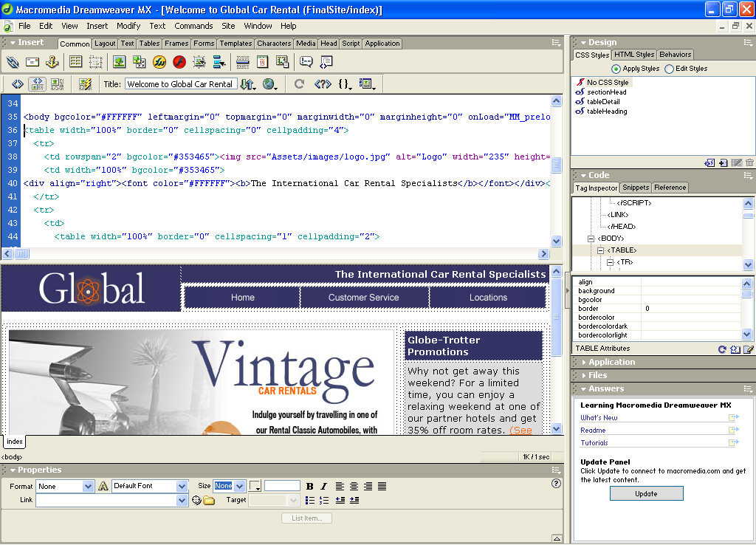Open the Readme link
The image size is (756, 545).
(x=593, y=431)
